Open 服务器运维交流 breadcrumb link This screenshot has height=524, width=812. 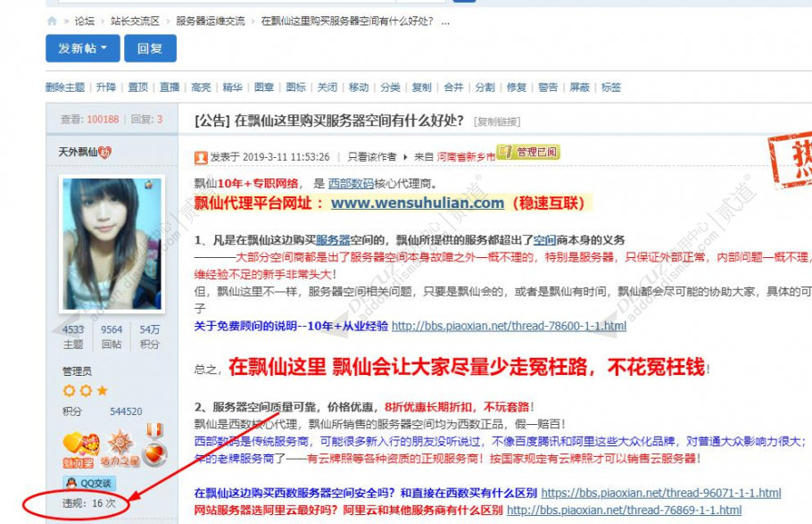(x=211, y=21)
